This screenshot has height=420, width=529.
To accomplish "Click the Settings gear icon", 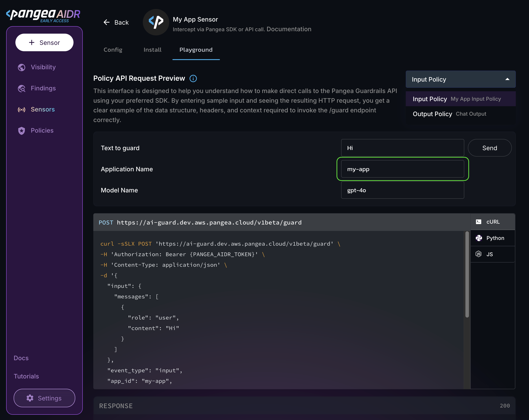I will [x=30, y=398].
